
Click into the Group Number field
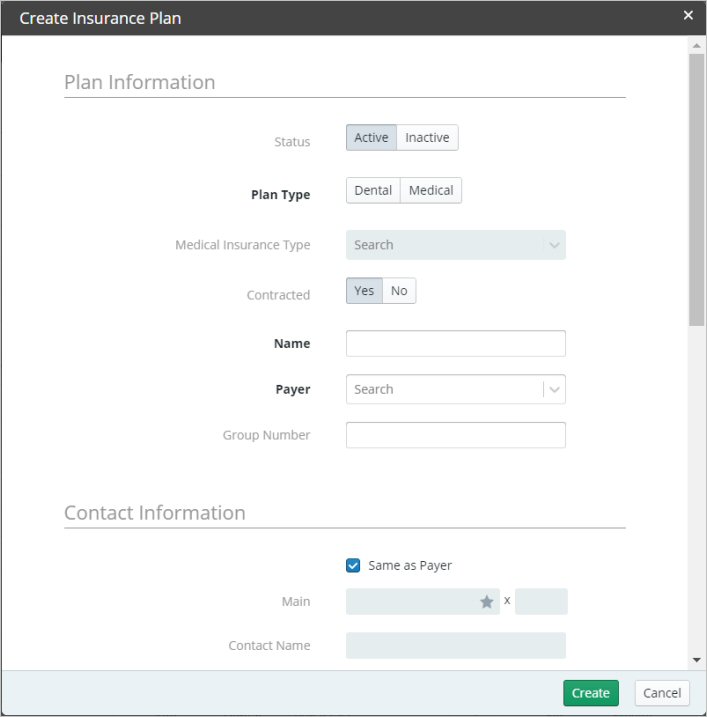point(455,436)
